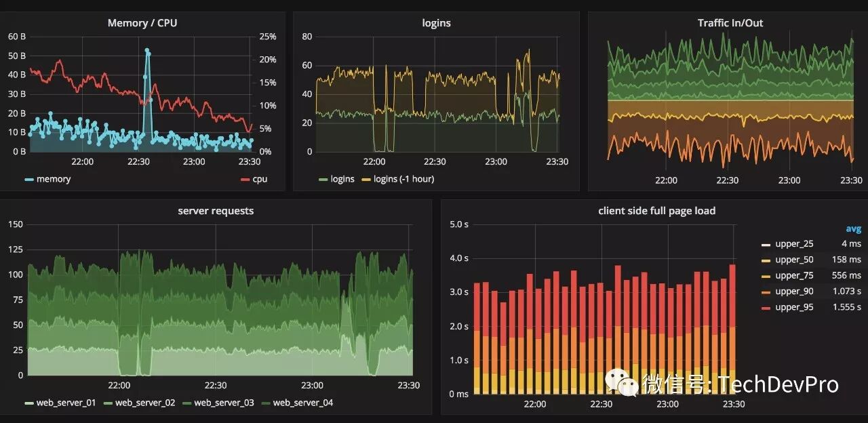The width and height of the screenshot is (868, 423).
Task: Sort legend by the avg column header
Action: pos(853,228)
